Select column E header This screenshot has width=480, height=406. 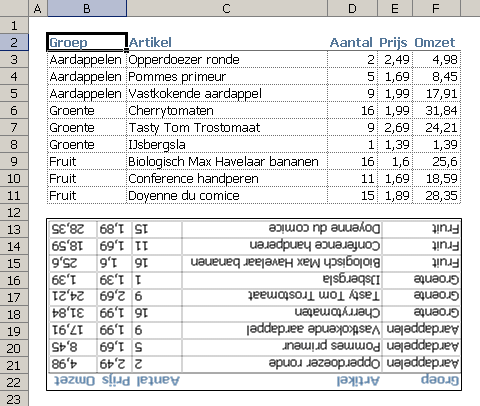coord(395,8)
